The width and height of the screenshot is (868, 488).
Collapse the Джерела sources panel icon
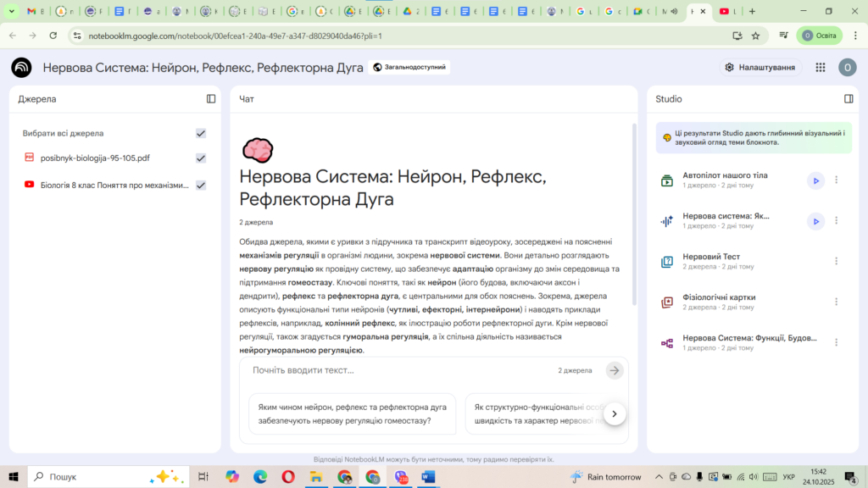[211, 99]
